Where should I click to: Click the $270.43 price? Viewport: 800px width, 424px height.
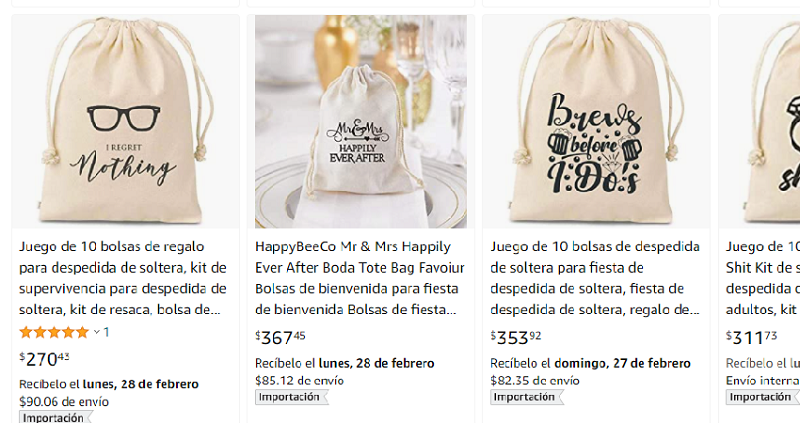click(x=44, y=359)
